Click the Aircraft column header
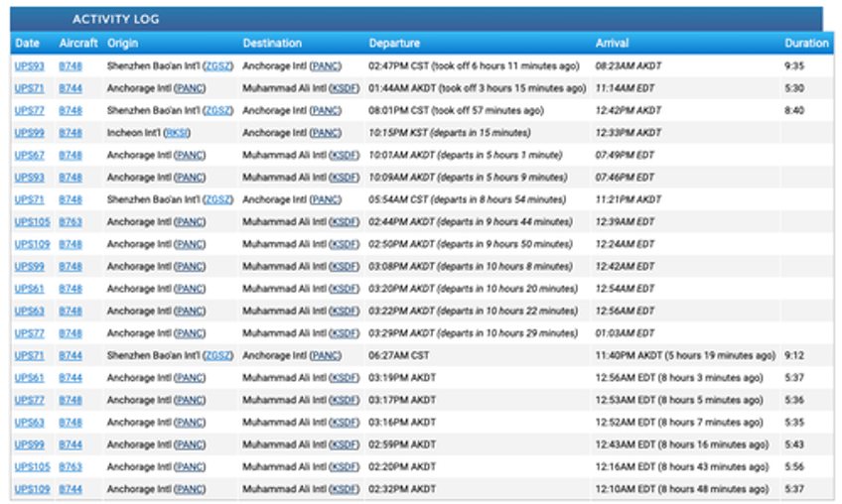The height and width of the screenshot is (504, 842). pyautogui.click(x=78, y=43)
